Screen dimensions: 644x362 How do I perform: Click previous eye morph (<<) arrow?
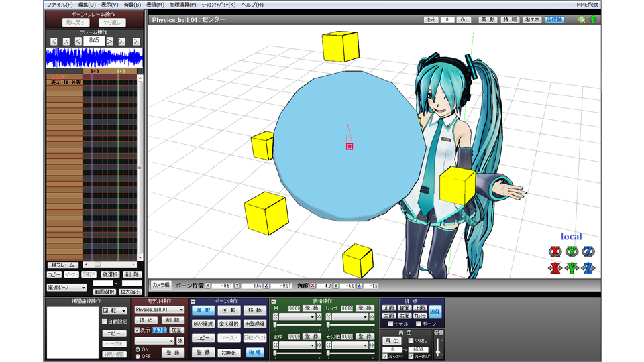tap(276, 317)
